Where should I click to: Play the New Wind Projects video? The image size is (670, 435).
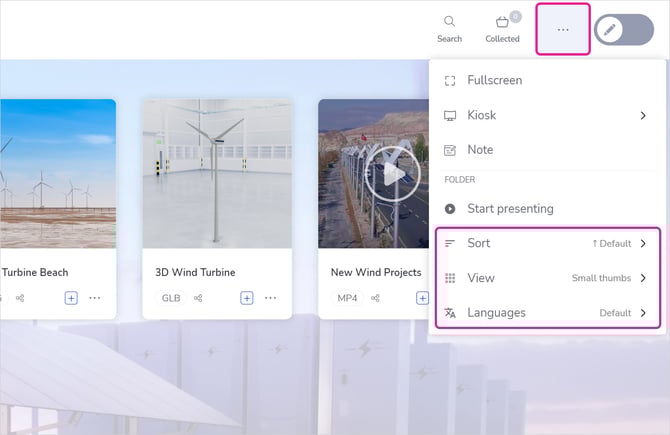coord(392,174)
